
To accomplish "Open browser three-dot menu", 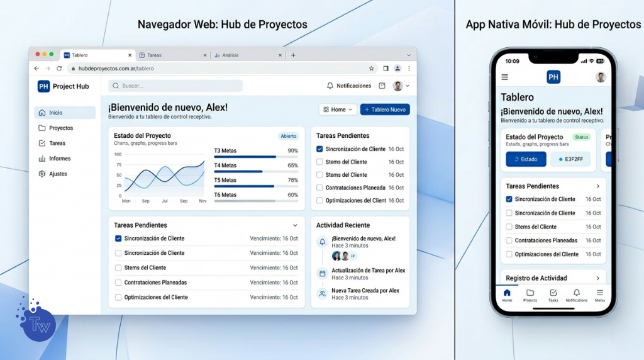I will (409, 68).
